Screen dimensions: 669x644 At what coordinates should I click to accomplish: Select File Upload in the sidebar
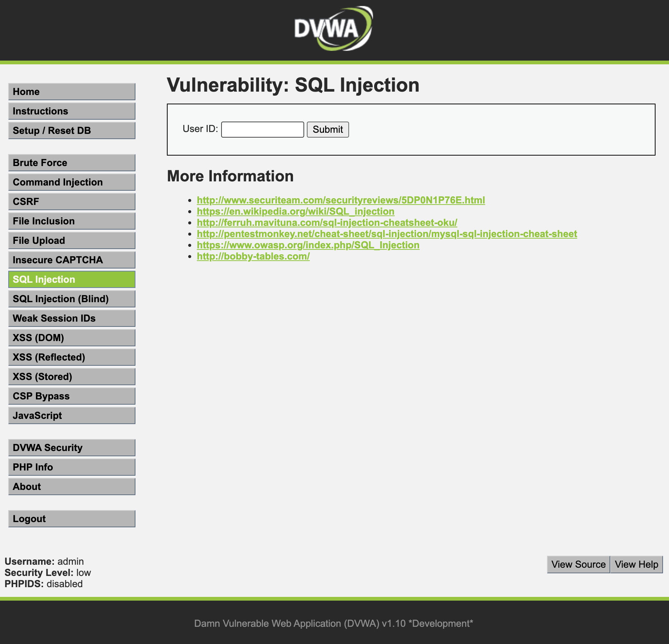click(72, 240)
